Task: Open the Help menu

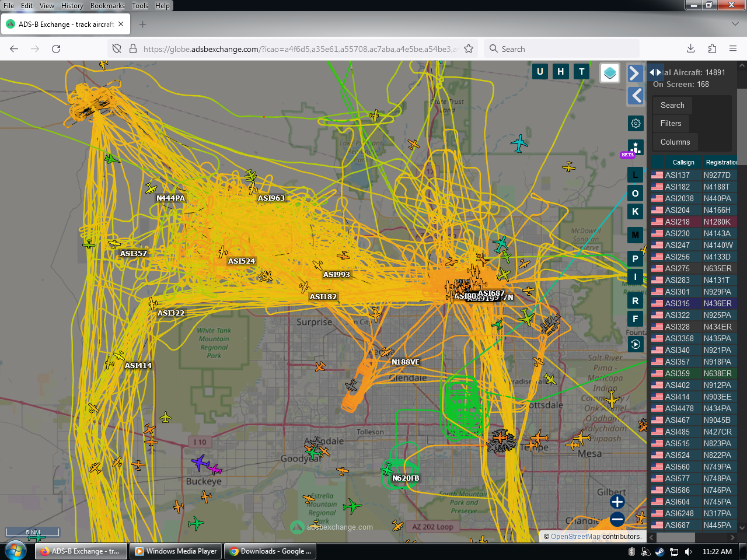Action: (x=162, y=6)
